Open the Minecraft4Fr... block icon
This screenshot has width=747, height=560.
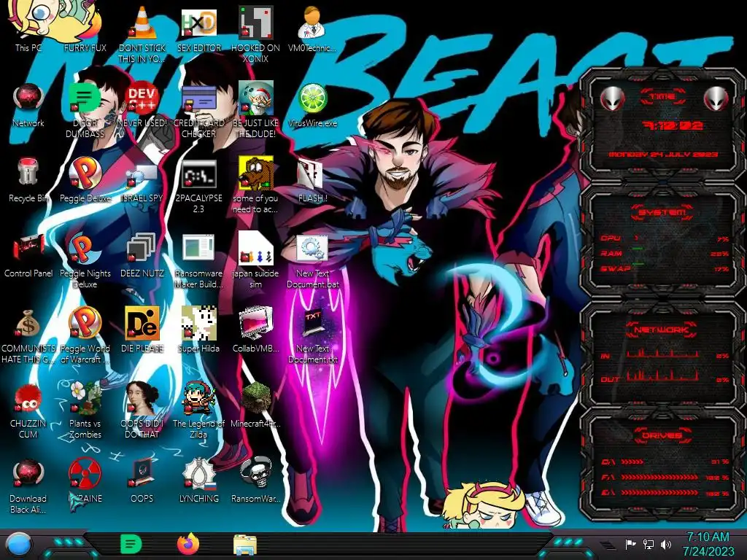click(x=255, y=405)
